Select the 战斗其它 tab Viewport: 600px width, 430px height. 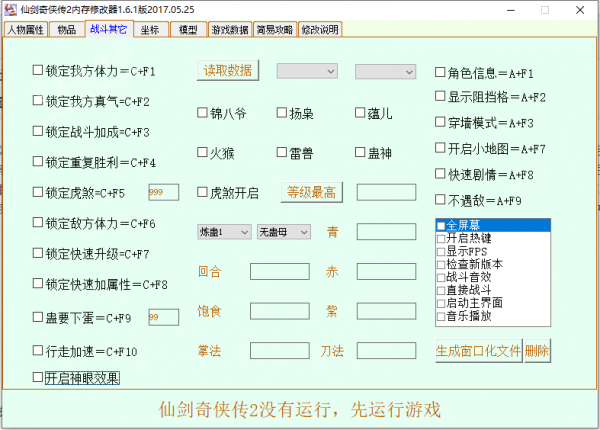pyautogui.click(x=109, y=29)
